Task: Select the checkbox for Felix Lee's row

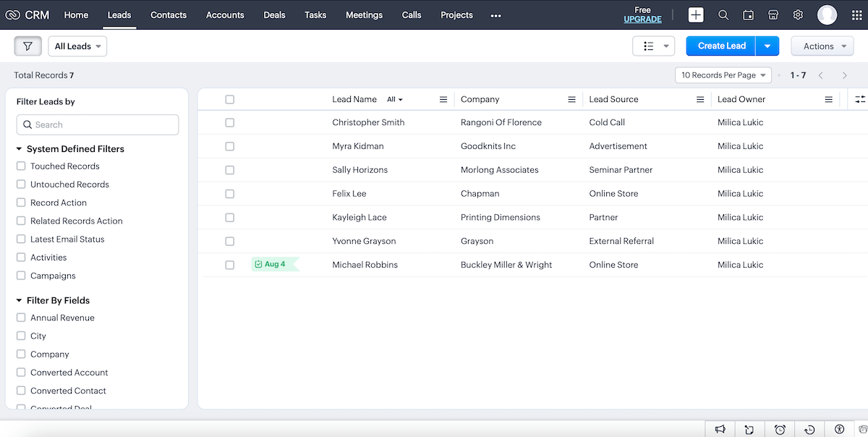Action: 229,193
